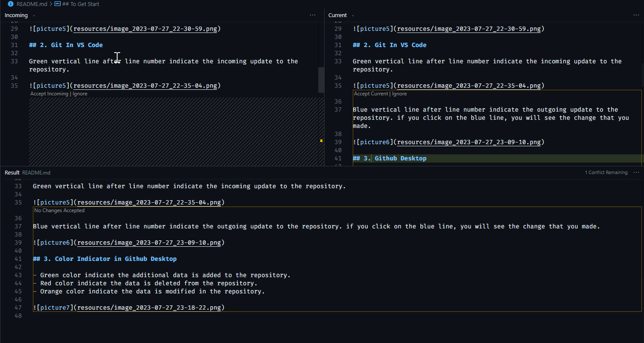Click 'Blue vertical line' paragraph in the Result pane

[316, 226]
